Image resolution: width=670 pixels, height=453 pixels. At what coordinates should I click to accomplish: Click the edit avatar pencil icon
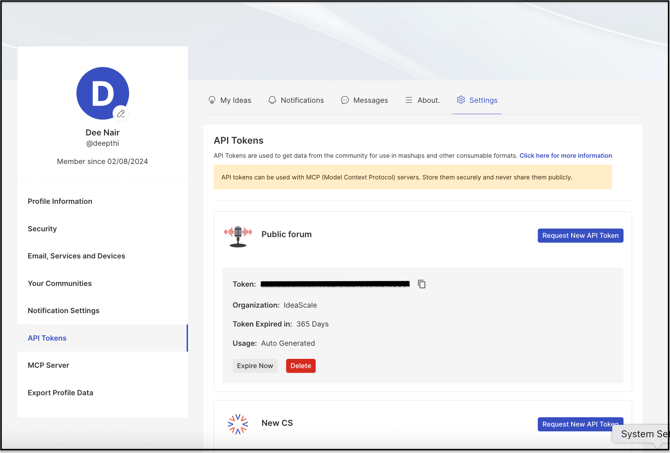pos(121,113)
